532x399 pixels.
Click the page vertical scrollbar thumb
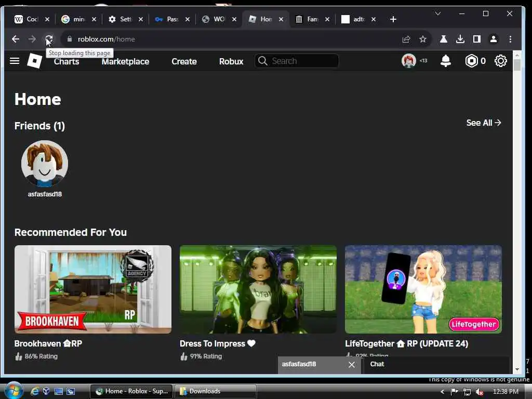pyautogui.click(x=517, y=64)
